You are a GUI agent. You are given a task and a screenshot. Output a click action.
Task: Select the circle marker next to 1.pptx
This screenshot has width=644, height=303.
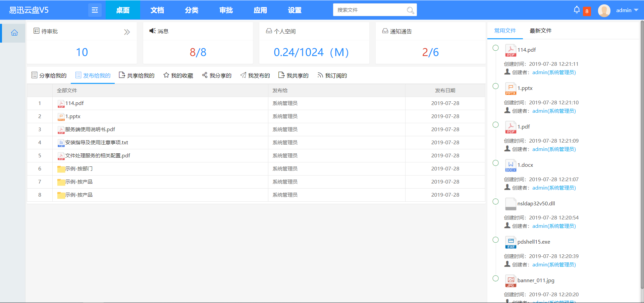point(495,86)
